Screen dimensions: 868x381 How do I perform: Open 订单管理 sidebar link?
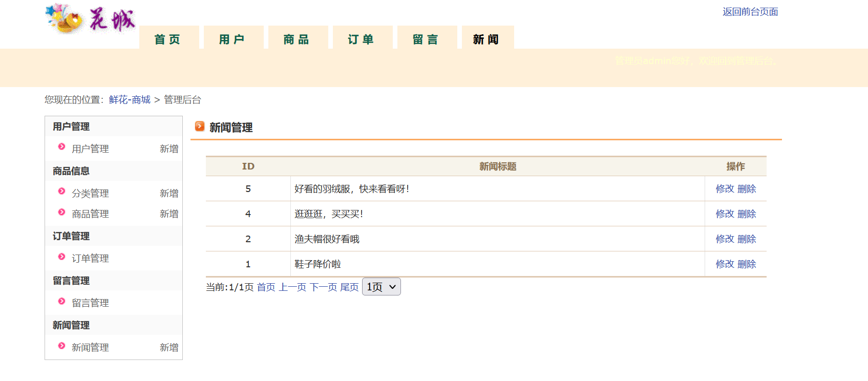point(90,259)
